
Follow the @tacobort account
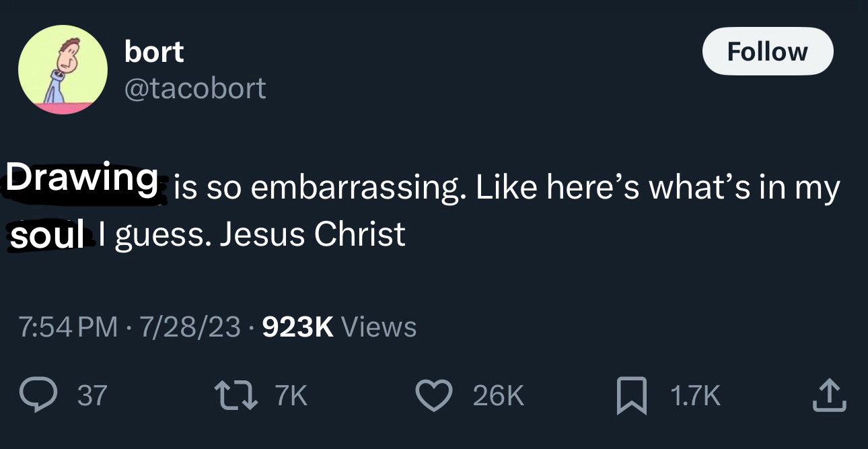coord(767,51)
